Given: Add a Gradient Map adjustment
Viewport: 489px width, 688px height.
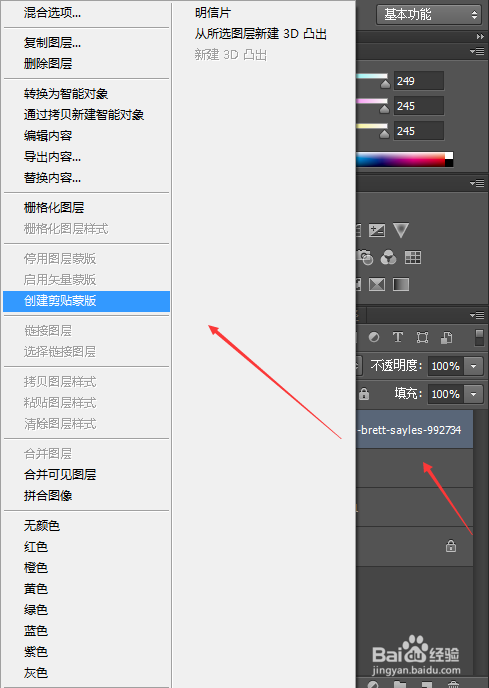Looking at the screenshot, I should [x=401, y=285].
